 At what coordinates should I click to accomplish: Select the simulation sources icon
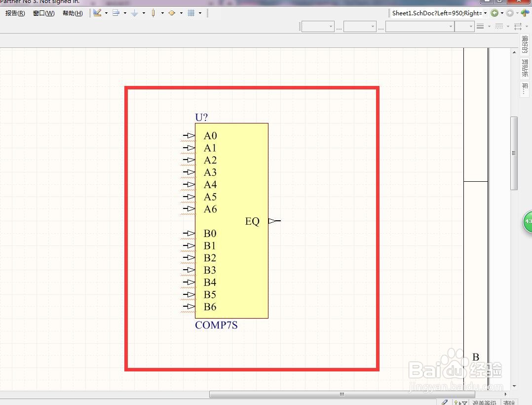point(172,13)
